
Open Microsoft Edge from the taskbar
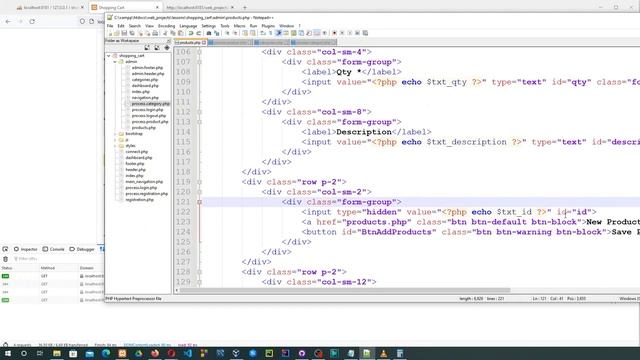[106, 353]
